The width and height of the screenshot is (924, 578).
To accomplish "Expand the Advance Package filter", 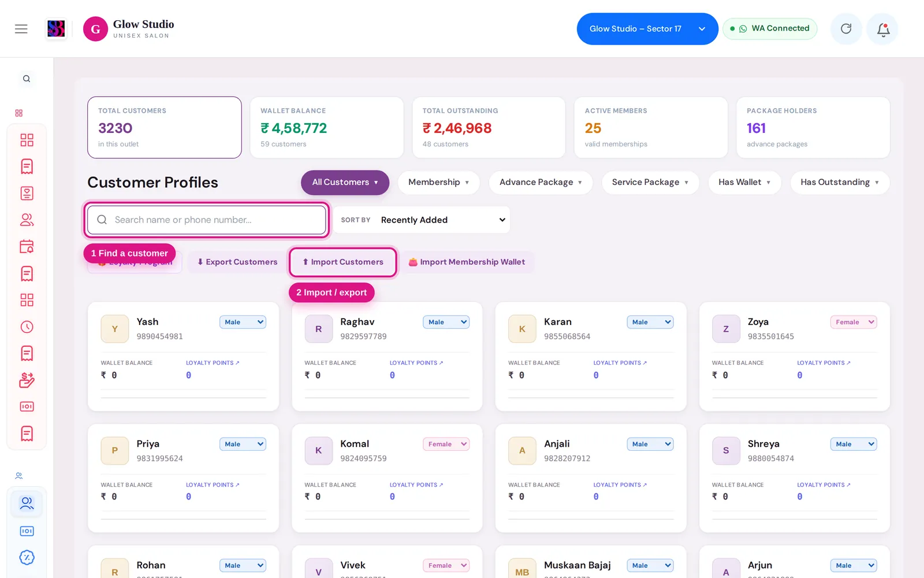I will (541, 183).
